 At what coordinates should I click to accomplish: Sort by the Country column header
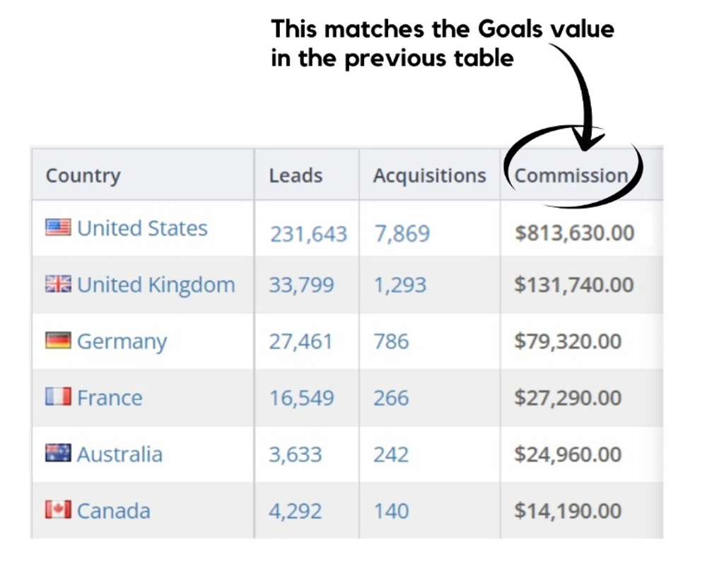point(83,175)
